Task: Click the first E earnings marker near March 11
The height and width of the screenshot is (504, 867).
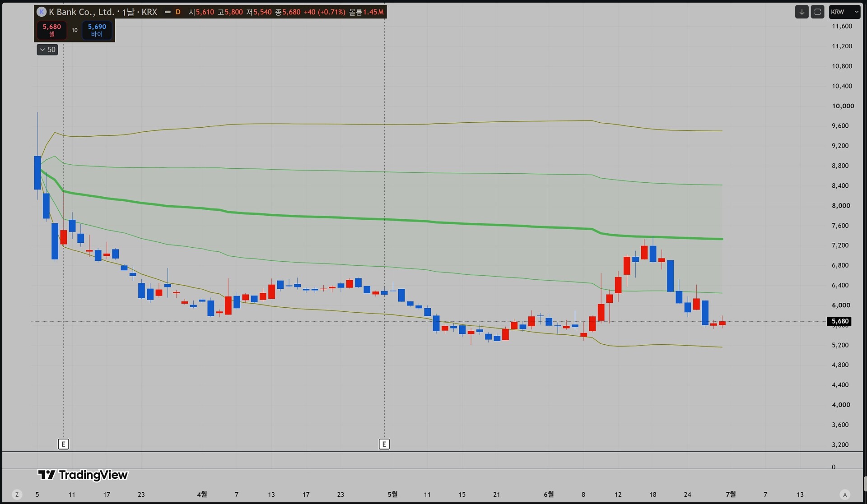Action: [63, 444]
